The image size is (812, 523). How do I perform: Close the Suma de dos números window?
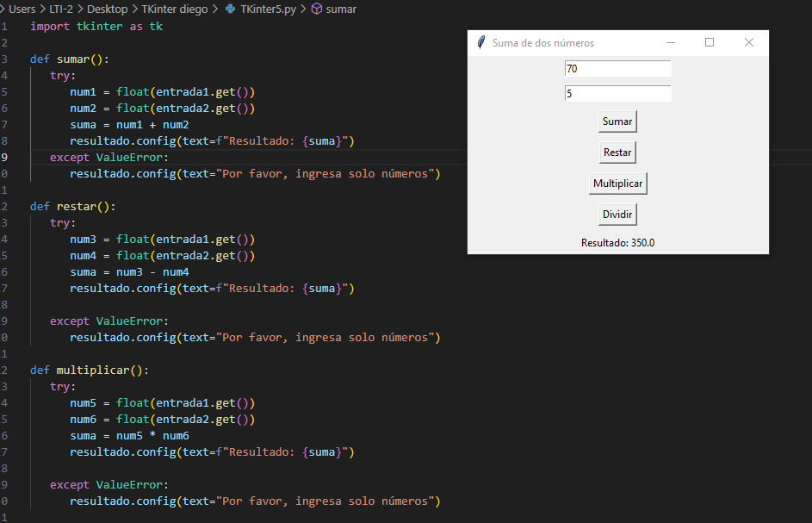(x=748, y=43)
